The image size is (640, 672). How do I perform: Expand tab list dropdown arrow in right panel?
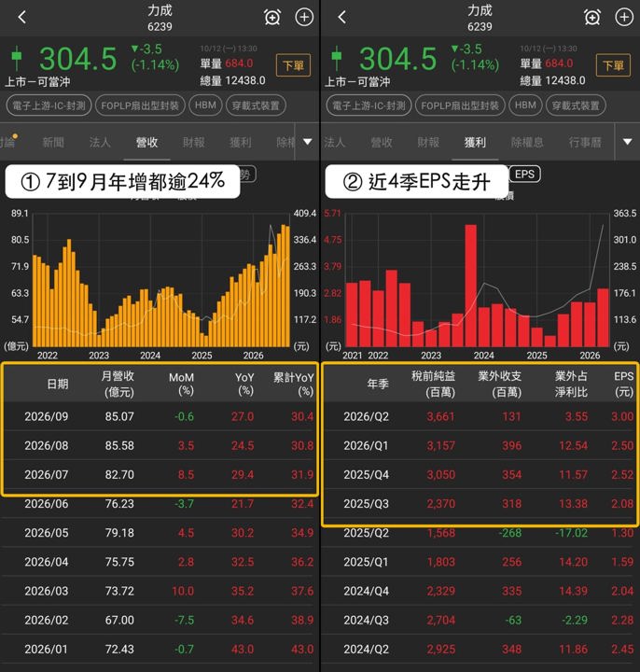627,142
